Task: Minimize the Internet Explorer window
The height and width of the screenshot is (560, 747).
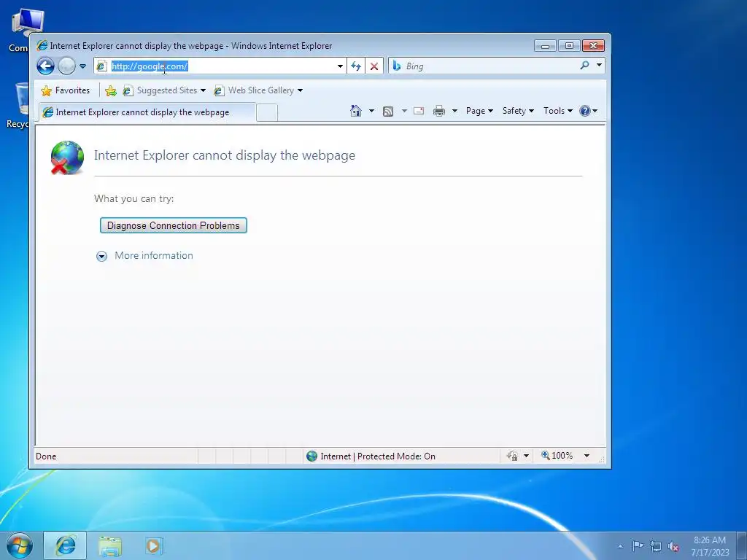Action: pos(545,45)
